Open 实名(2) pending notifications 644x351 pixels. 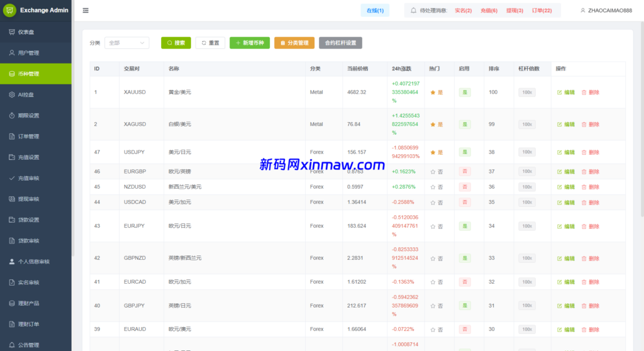pos(463,10)
